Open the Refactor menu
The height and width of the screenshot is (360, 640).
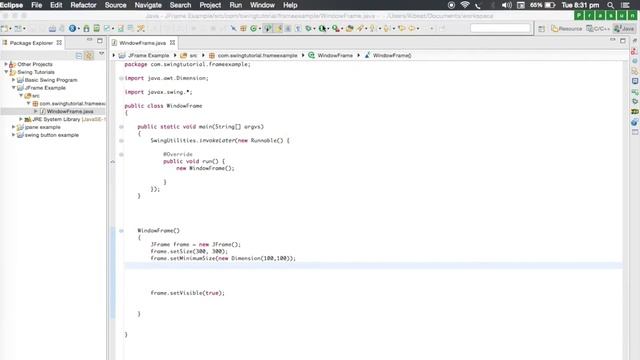coord(83,5)
